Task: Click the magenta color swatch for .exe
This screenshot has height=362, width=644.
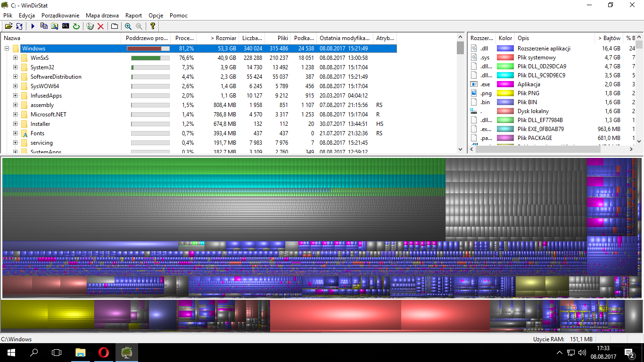Action: pos(505,84)
